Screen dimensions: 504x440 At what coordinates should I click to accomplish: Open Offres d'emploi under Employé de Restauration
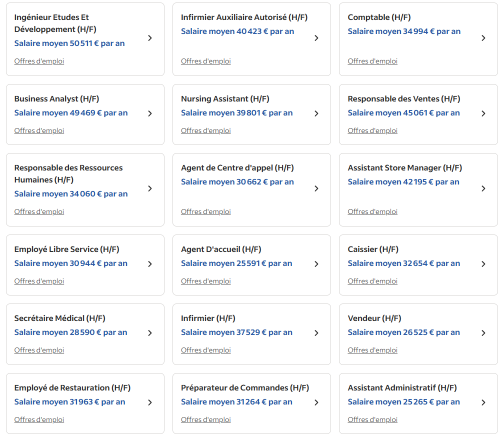pos(39,419)
